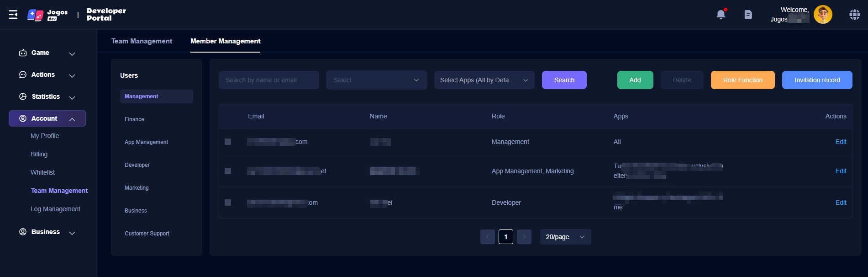This screenshot has height=277, width=868.
Task: Open the notifications bell
Action: [x=721, y=15]
